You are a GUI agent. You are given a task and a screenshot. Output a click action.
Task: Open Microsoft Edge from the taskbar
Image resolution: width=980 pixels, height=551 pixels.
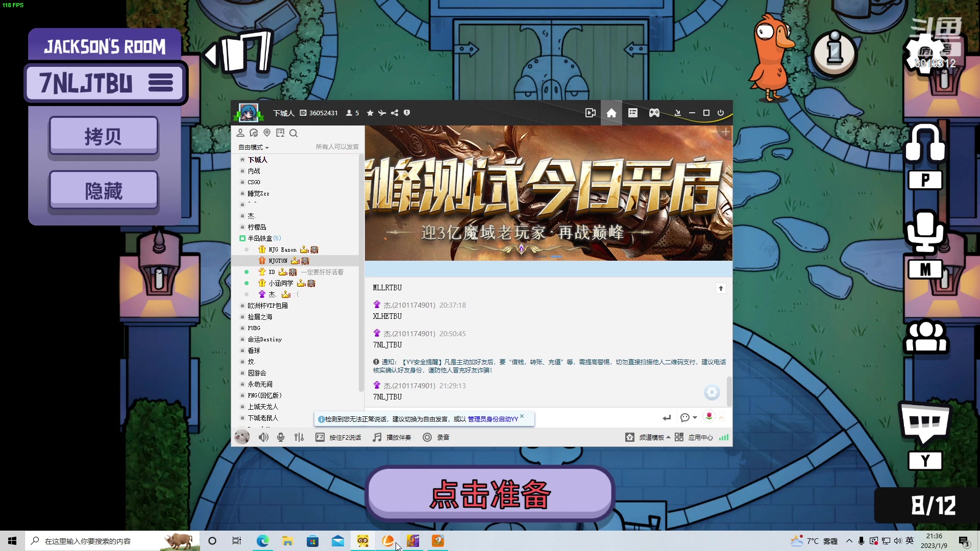(x=262, y=541)
